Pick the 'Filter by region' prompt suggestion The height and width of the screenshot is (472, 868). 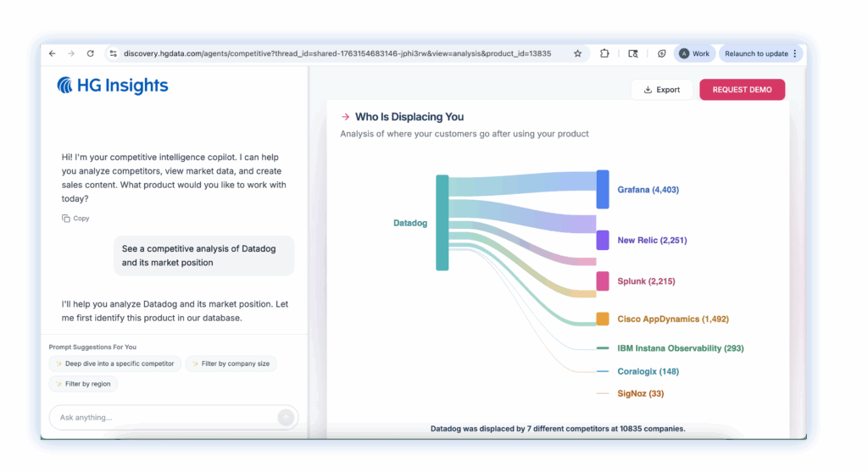click(x=83, y=384)
